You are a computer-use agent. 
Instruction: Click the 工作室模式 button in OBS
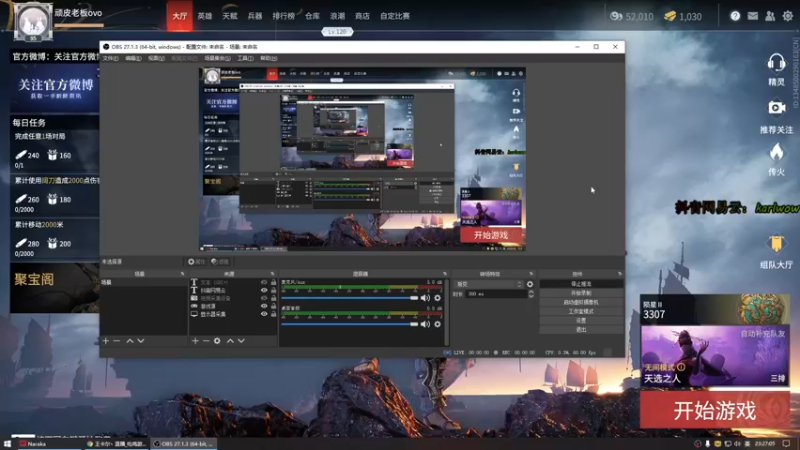tap(581, 311)
